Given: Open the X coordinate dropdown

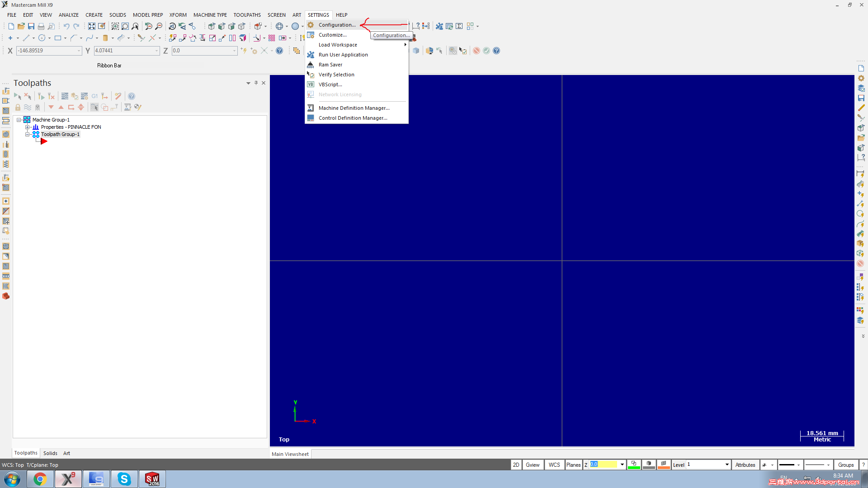Looking at the screenshot, I should 79,51.
